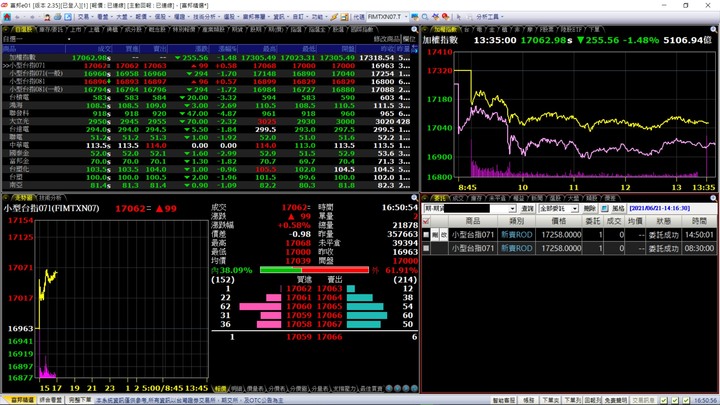Click the pointer cursor tool icon
Viewport: 720px width, 405px height.
459,17
